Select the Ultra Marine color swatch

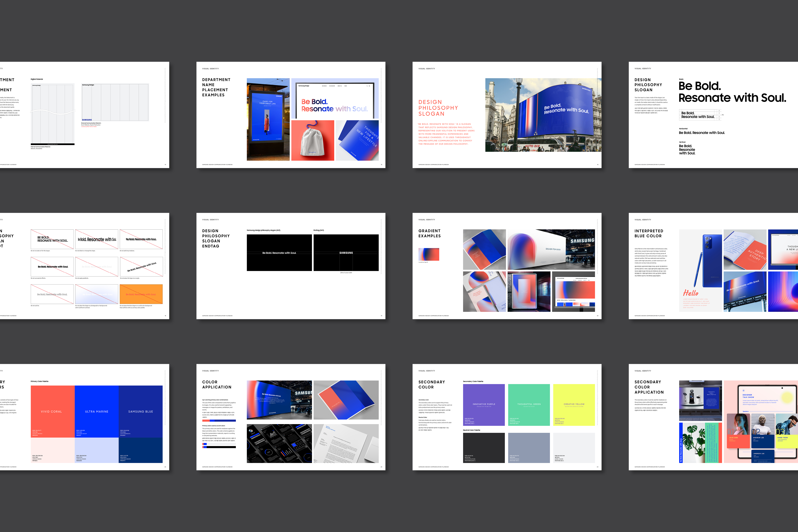[x=97, y=411]
